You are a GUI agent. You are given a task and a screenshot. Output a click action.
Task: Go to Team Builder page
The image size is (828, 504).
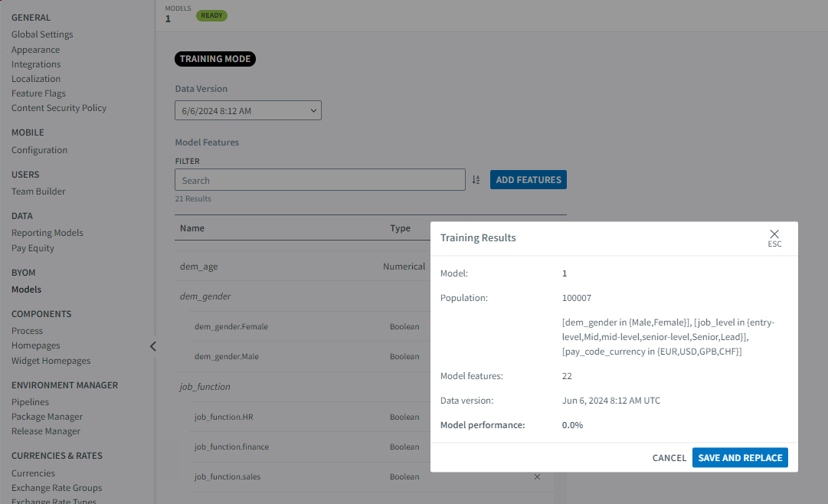point(38,191)
